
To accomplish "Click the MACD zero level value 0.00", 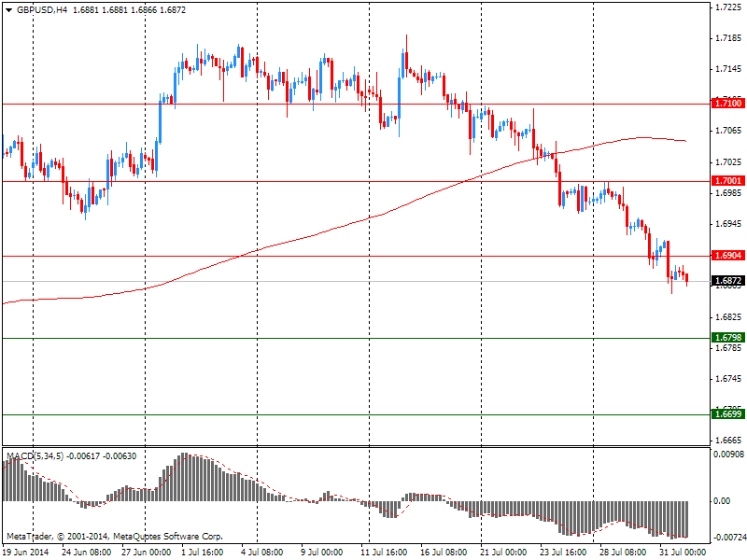I will (722, 501).
